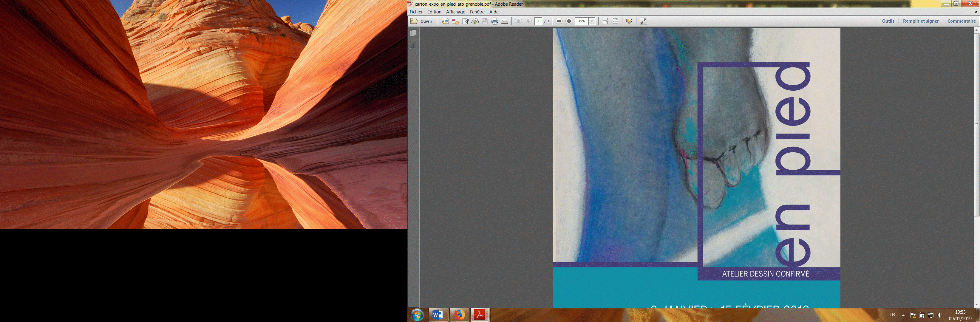Viewport: 980px width, 322px height.
Task: Click the page number input field
Action: coord(538,21)
